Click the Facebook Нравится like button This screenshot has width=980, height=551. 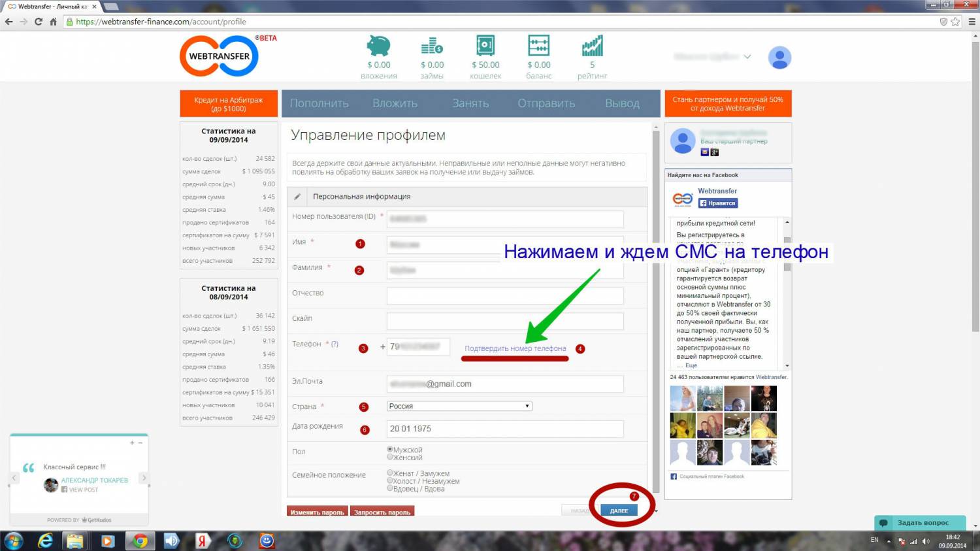pos(718,203)
